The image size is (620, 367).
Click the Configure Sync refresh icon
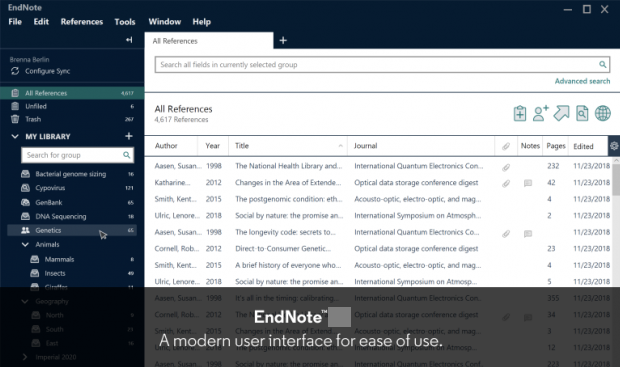(15, 71)
